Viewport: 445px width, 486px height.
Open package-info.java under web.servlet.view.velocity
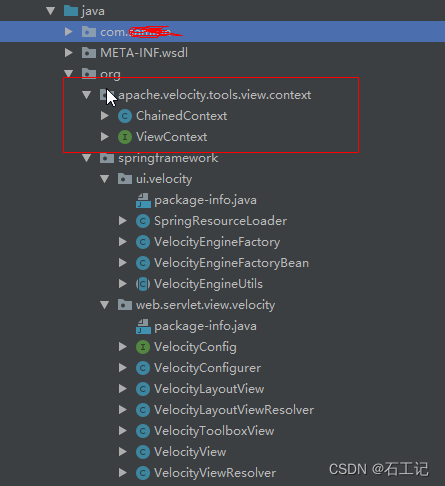[x=205, y=326]
